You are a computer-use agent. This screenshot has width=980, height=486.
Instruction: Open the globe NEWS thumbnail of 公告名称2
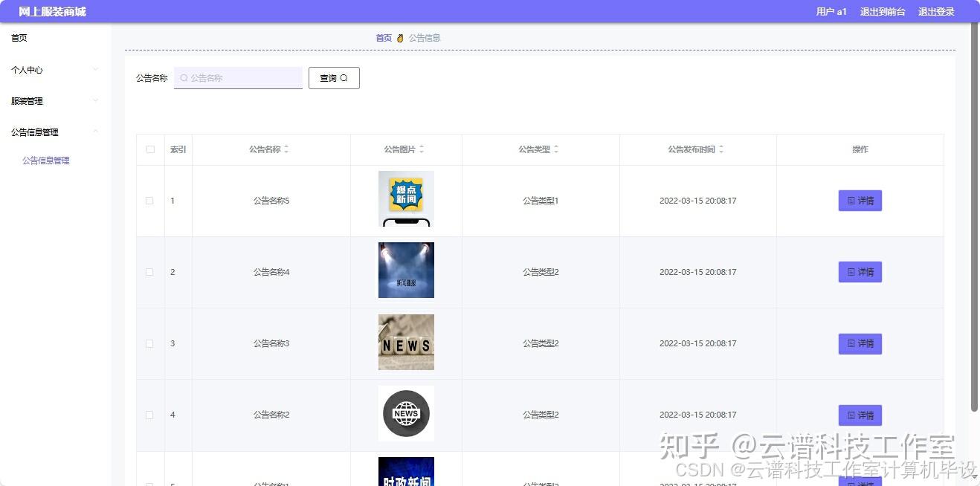(406, 413)
